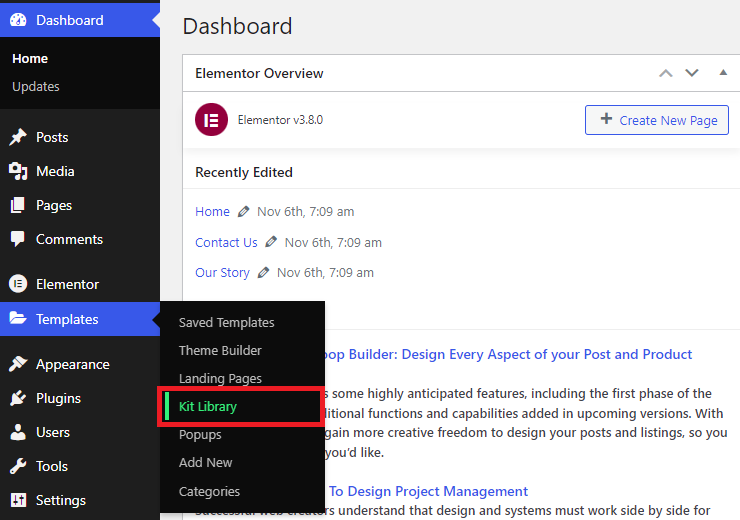Open the Design Project Management article link
This screenshot has width=740, height=520.
point(428,491)
